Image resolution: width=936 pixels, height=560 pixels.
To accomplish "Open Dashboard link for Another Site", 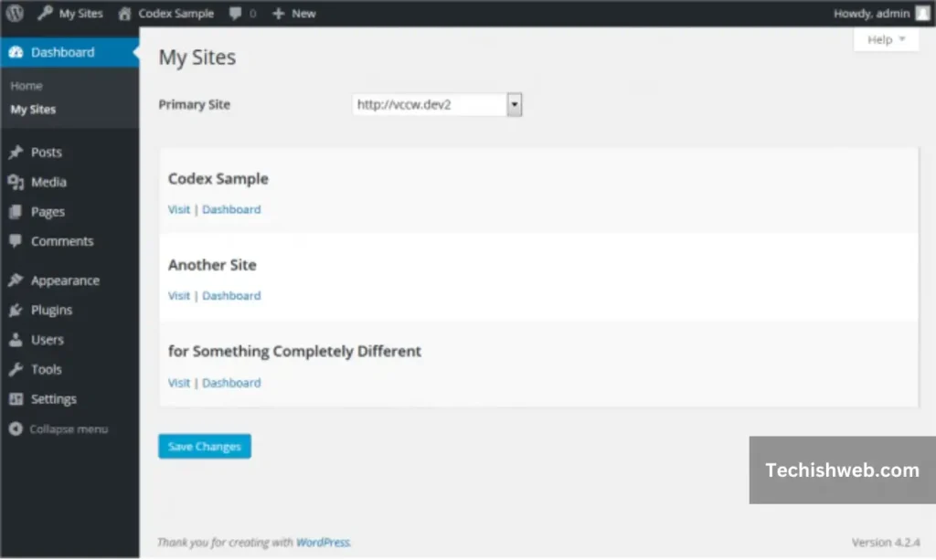I will pos(231,296).
